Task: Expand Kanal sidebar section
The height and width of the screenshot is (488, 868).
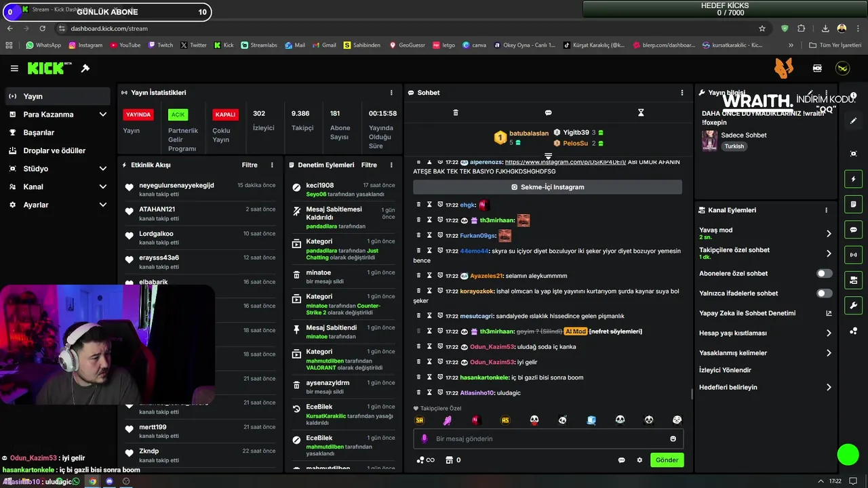Action: click(x=103, y=186)
